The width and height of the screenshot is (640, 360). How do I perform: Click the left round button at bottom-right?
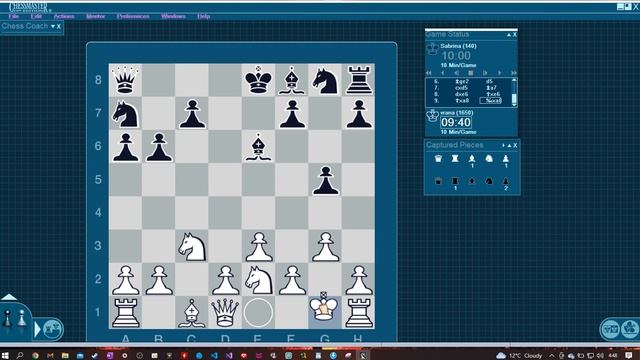610,329
